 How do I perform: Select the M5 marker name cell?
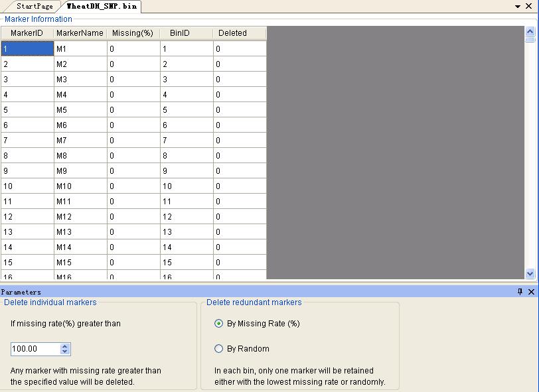[x=80, y=110]
